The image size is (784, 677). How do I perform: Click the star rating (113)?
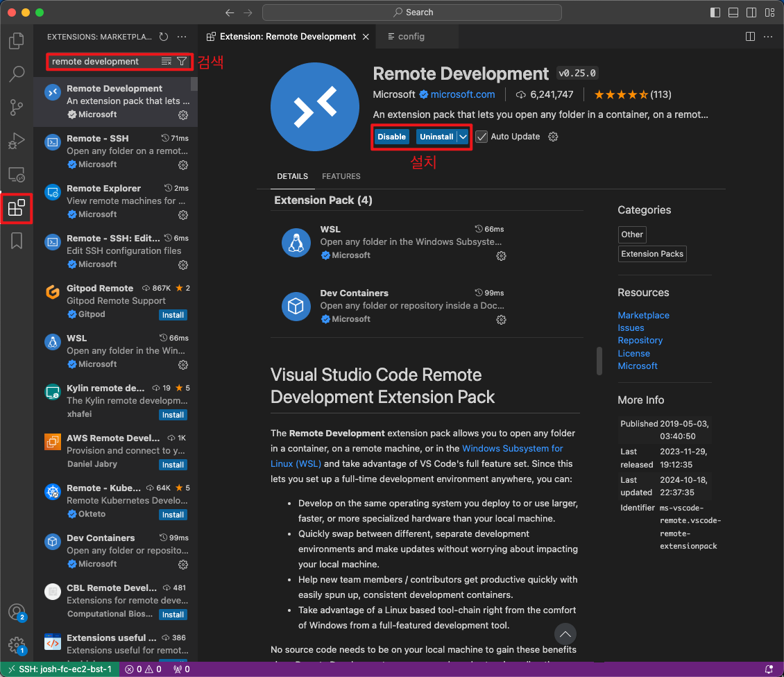[x=632, y=94]
